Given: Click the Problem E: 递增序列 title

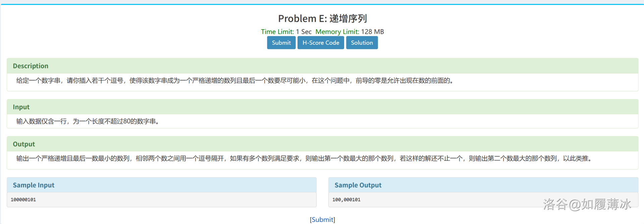Looking at the screenshot, I should pos(322,18).
